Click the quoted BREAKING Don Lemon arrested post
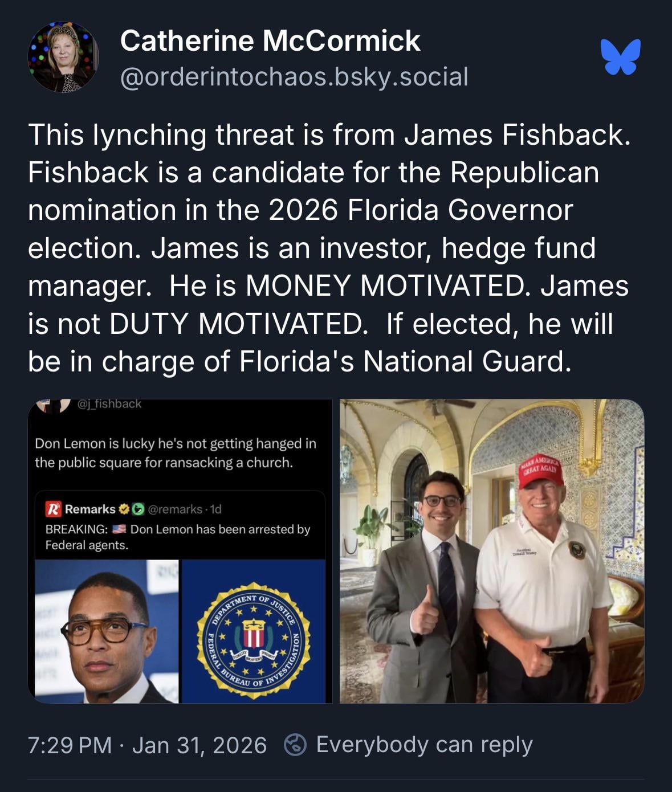Screen dimensions: 672x792 [x=180, y=597]
